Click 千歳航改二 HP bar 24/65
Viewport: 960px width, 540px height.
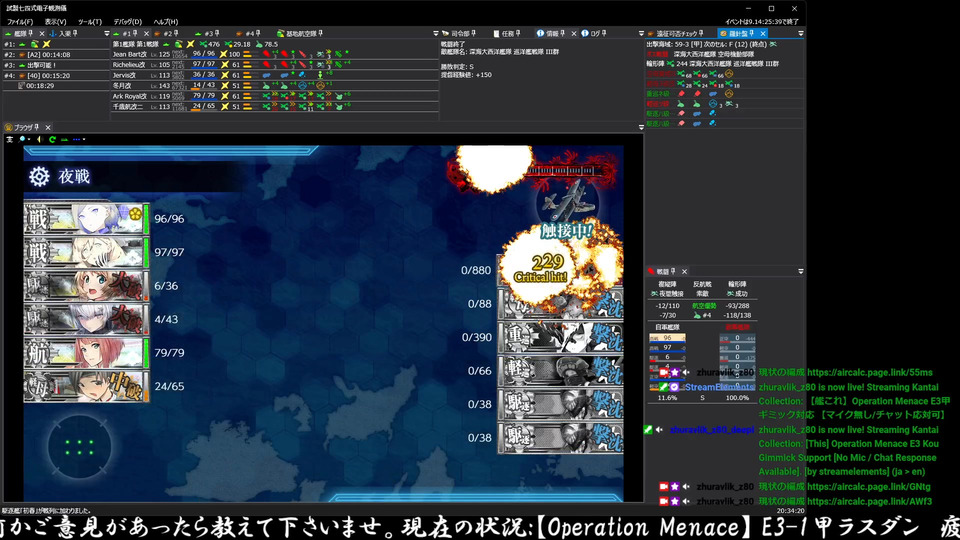coord(204,107)
